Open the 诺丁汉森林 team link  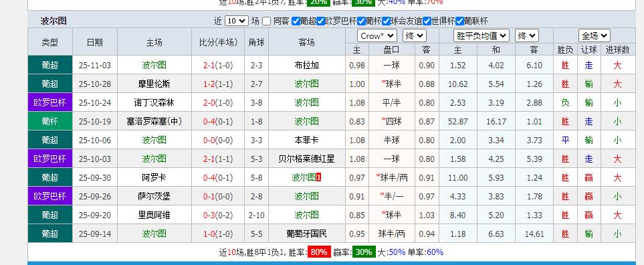(154, 102)
